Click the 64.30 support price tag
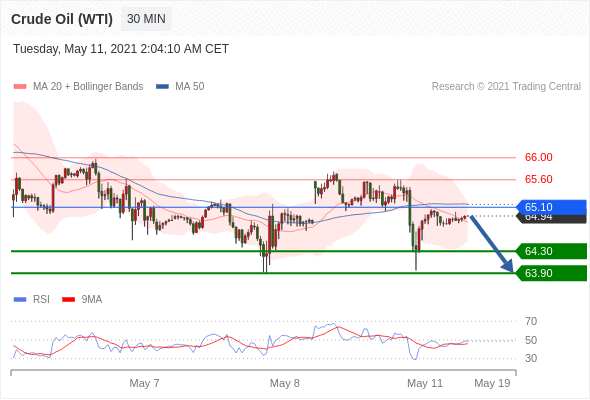This screenshot has width=590, height=400. 551,251
